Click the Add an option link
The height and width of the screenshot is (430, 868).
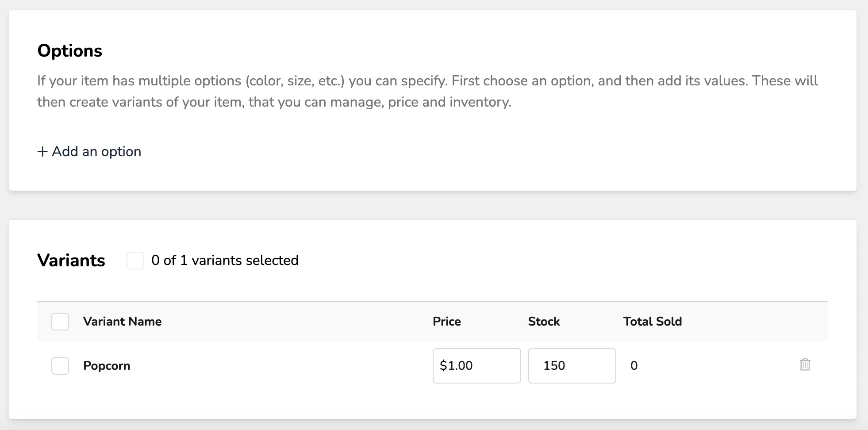point(89,152)
